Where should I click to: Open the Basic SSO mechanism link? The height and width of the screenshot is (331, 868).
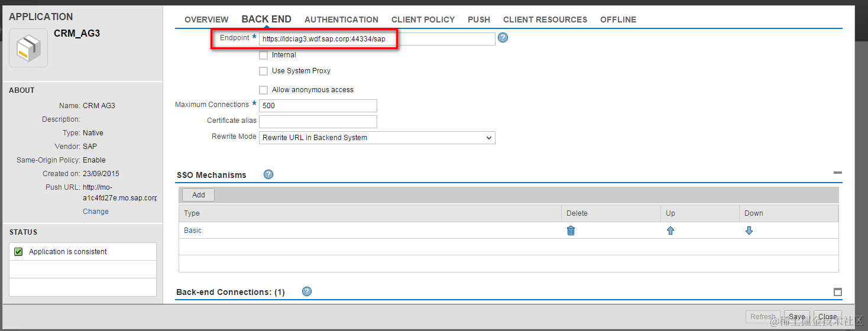tap(193, 231)
